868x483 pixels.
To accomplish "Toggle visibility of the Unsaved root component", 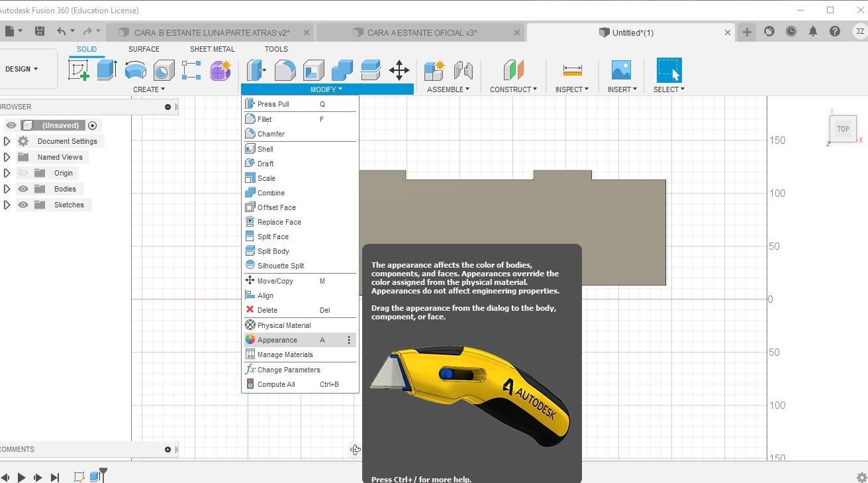I will (11, 125).
